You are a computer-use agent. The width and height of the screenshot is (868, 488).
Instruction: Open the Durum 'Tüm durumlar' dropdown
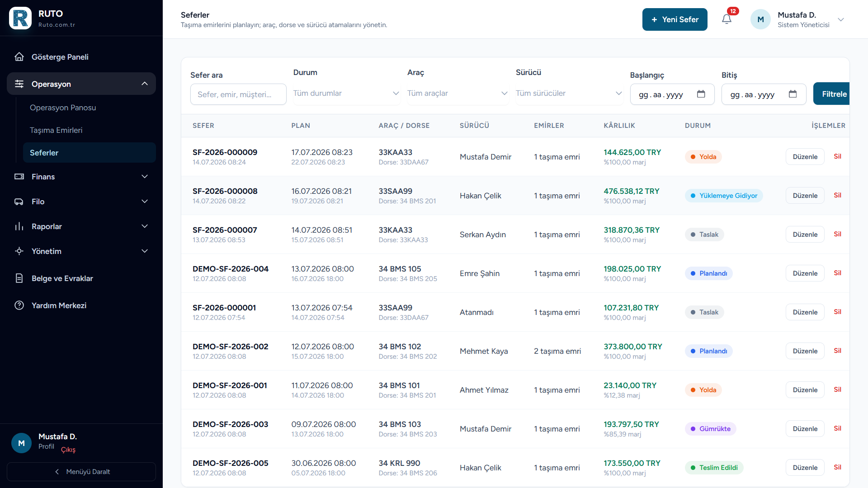point(346,94)
